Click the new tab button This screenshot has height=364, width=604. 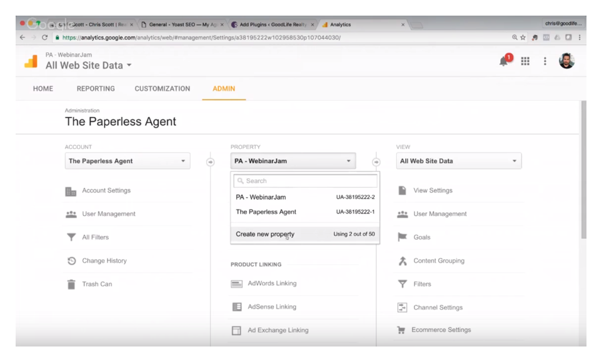(416, 25)
